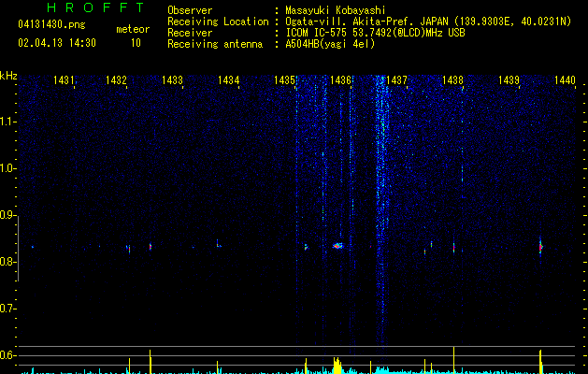
Task: Click the Observer label
Action: tap(190, 10)
